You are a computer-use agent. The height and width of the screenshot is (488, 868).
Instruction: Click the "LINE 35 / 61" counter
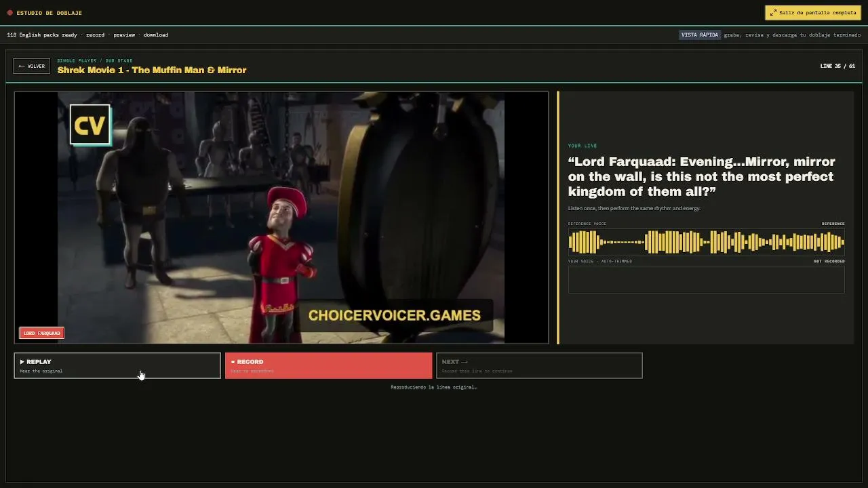tap(837, 66)
